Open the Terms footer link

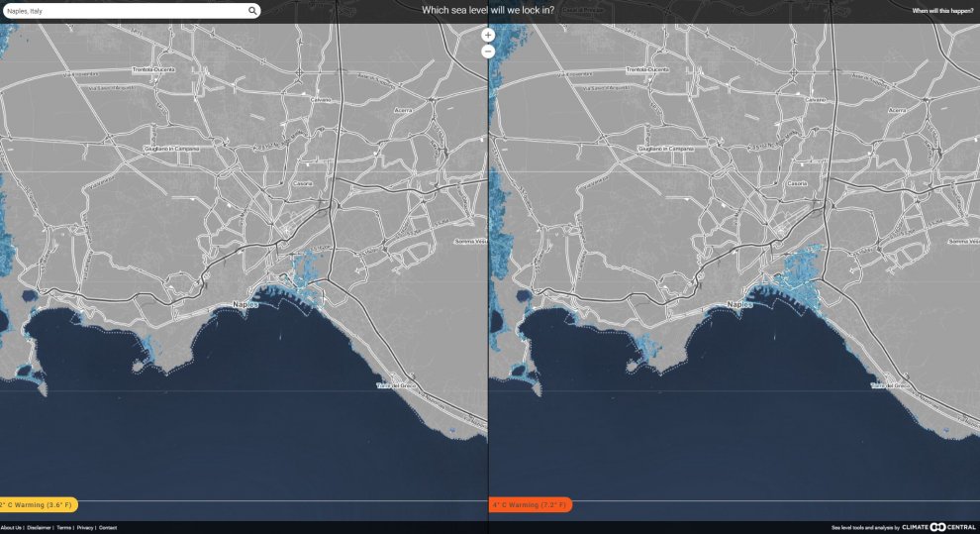coord(64,528)
